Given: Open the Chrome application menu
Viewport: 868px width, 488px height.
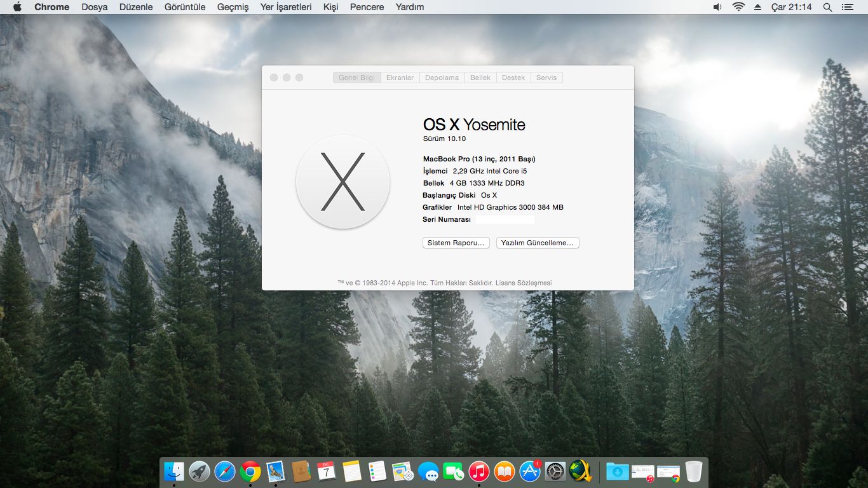Looking at the screenshot, I should [52, 7].
